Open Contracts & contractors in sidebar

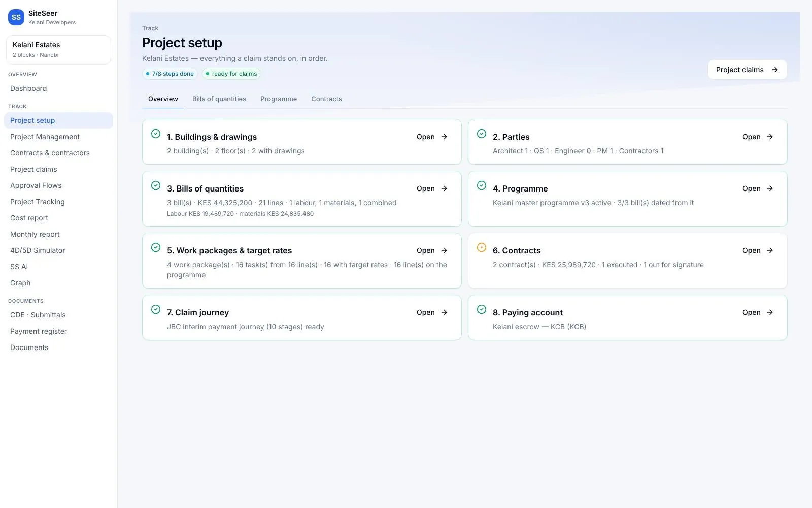click(x=58, y=153)
